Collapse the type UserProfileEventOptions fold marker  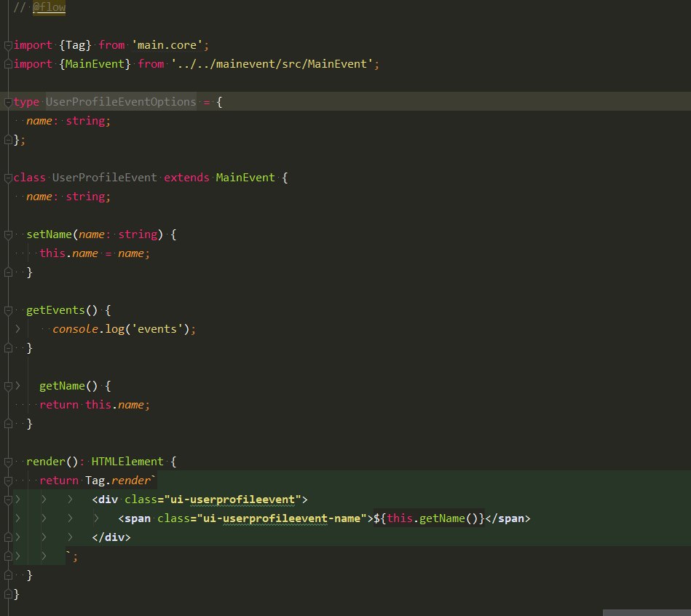[8, 102]
